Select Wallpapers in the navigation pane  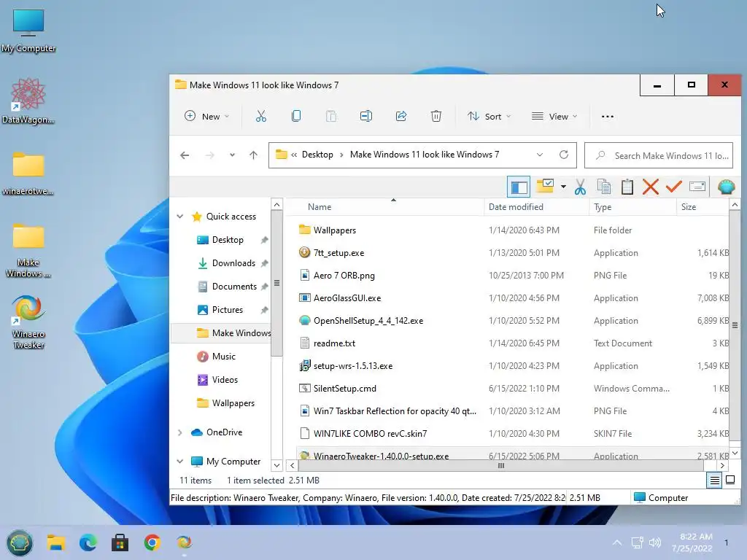233,403
